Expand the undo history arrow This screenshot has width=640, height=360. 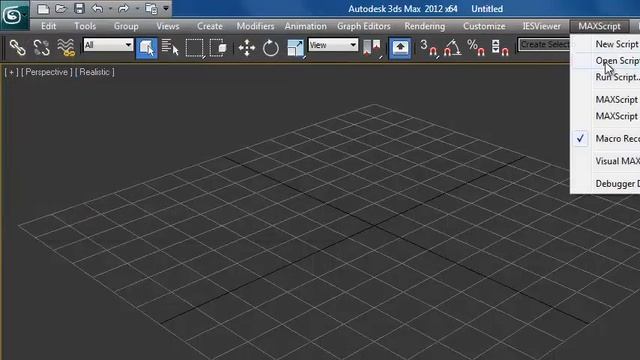[x=110, y=9]
